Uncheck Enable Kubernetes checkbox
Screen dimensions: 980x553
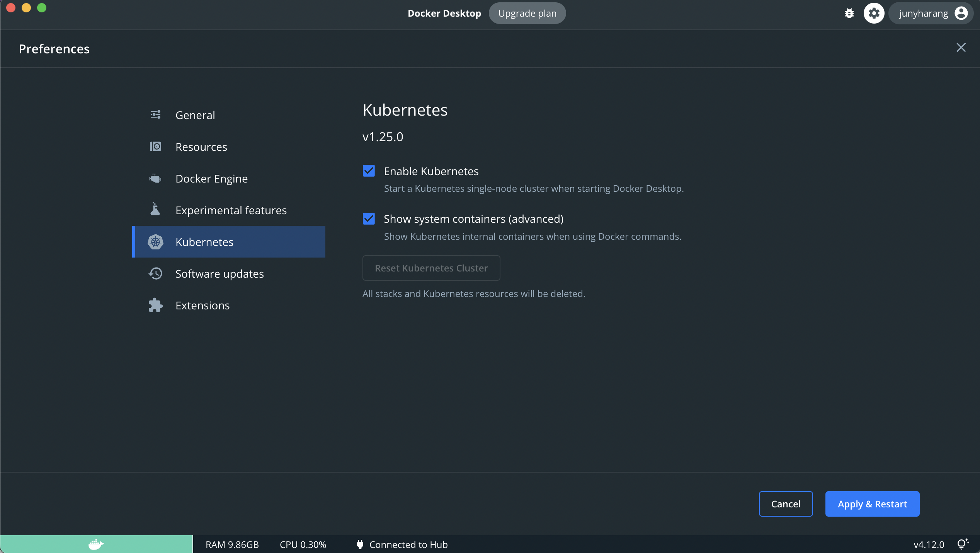click(369, 171)
